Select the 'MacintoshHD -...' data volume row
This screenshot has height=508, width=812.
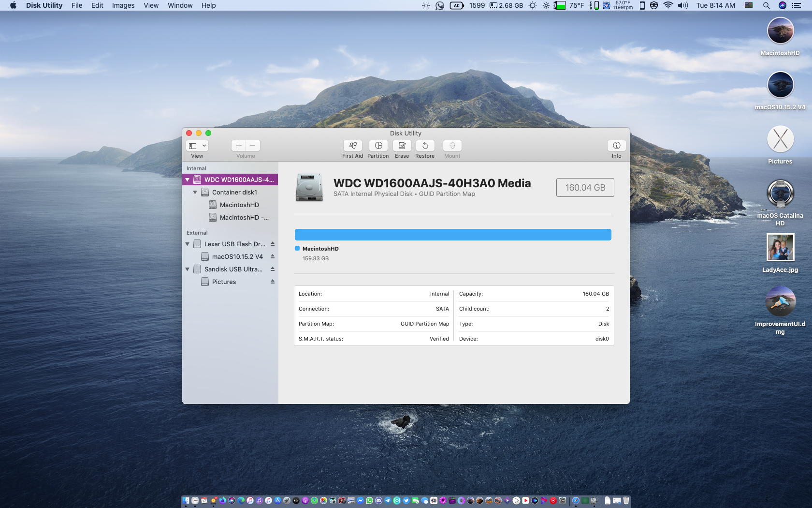pos(230,217)
